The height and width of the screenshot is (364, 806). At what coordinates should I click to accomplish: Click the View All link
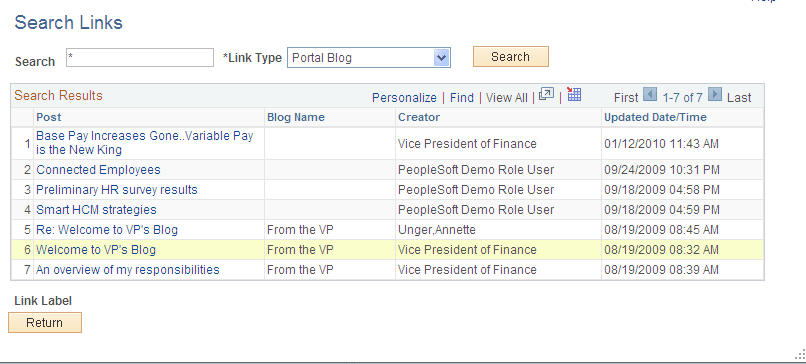tap(506, 98)
